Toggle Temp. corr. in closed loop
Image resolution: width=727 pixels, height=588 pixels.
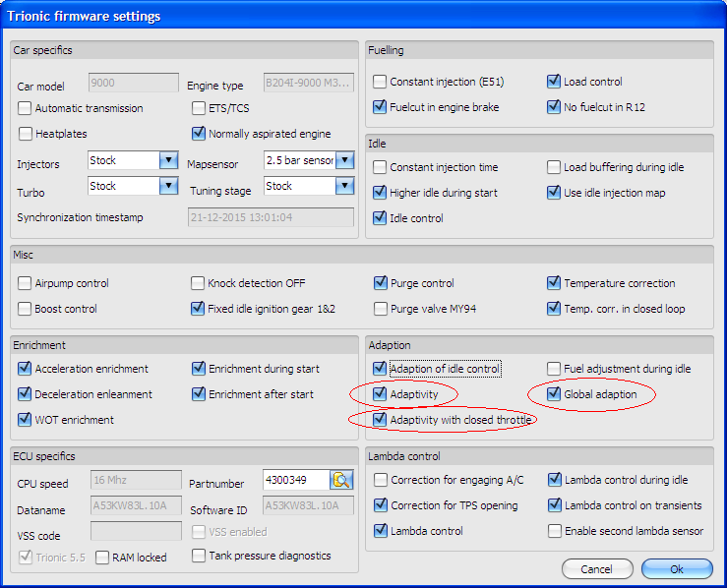tap(554, 309)
